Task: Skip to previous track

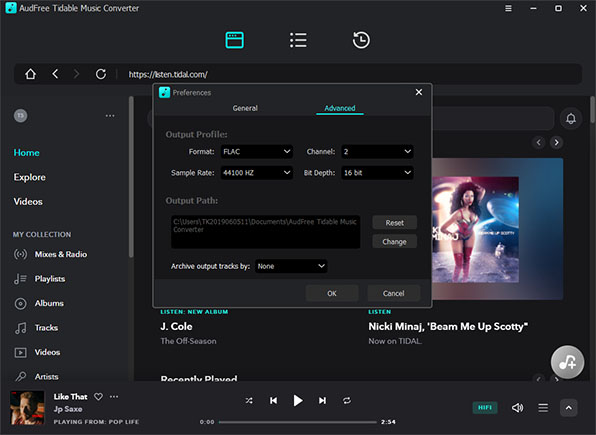Action: (273, 400)
